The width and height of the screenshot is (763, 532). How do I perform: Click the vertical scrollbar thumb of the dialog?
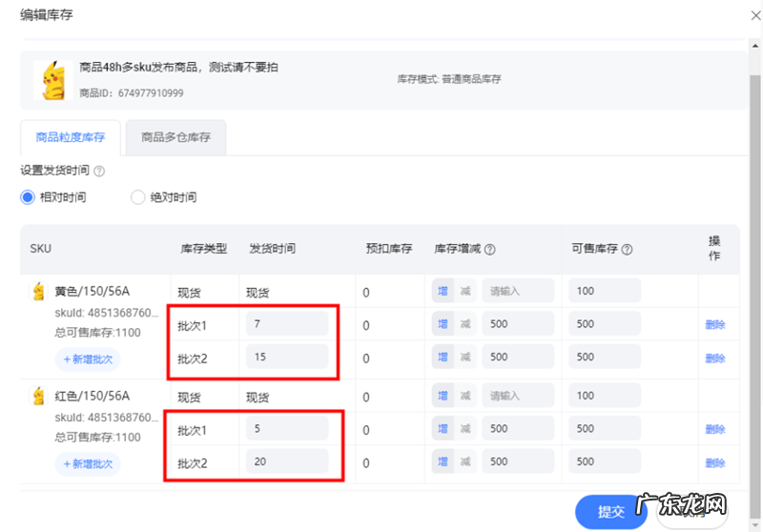[755, 297]
